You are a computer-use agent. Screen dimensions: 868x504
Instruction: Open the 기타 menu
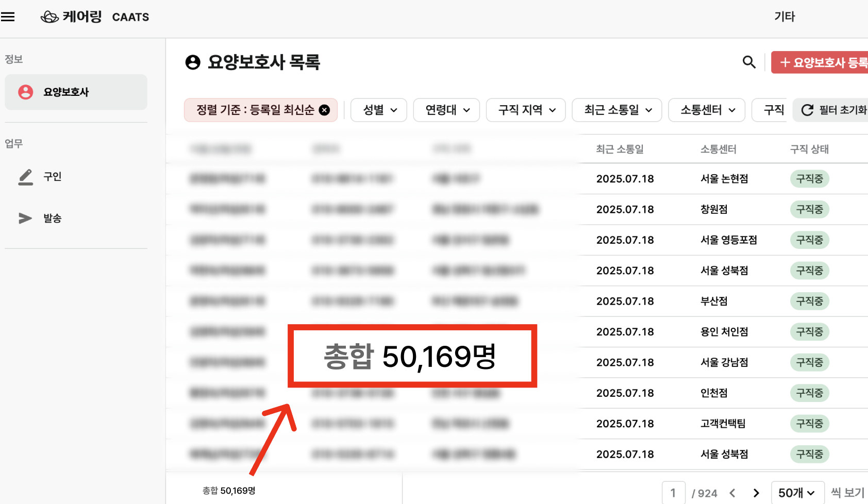click(x=784, y=16)
